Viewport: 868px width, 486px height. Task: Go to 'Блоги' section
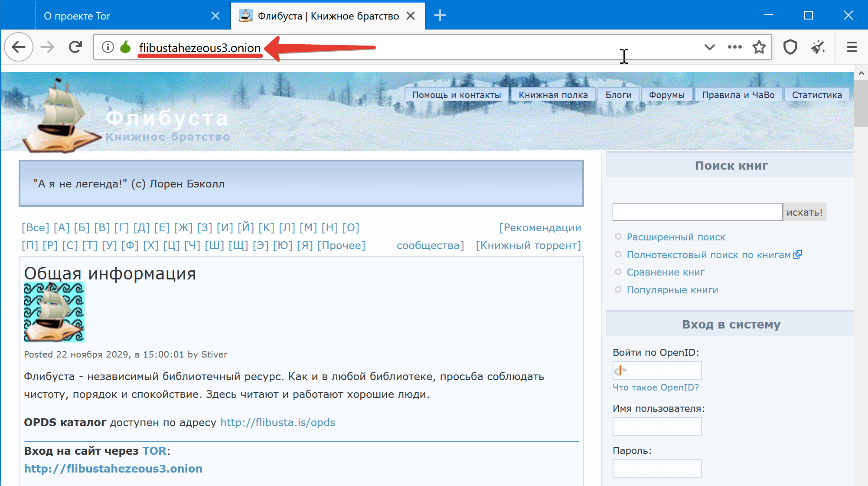(x=618, y=95)
